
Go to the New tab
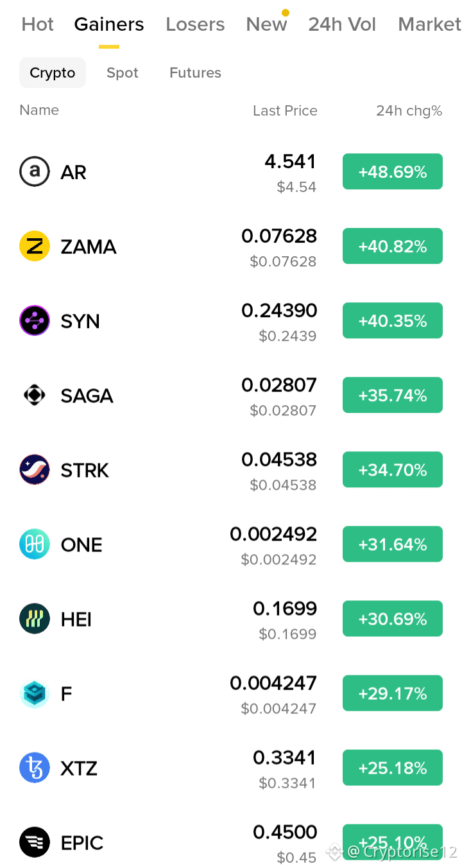click(x=266, y=24)
